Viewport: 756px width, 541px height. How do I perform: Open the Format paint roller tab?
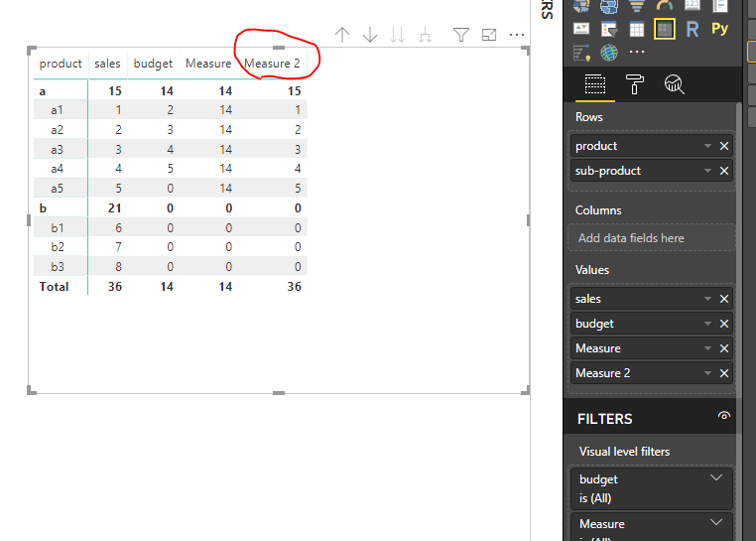click(635, 84)
